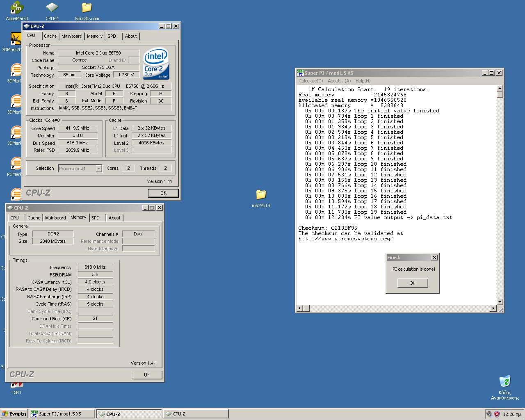
Task: Open About tab in lower CPU-Z window
Action: [114, 218]
